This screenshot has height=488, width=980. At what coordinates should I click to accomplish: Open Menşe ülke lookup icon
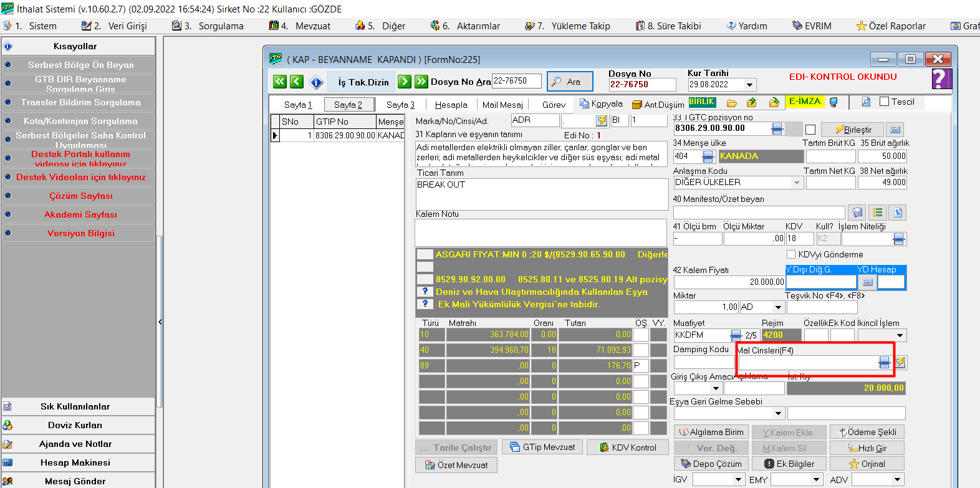pos(708,156)
